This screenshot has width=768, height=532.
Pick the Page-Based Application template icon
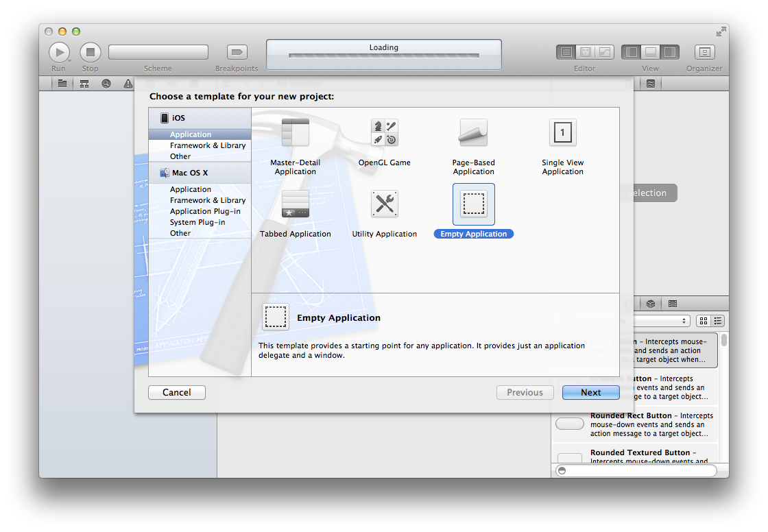pyautogui.click(x=473, y=133)
